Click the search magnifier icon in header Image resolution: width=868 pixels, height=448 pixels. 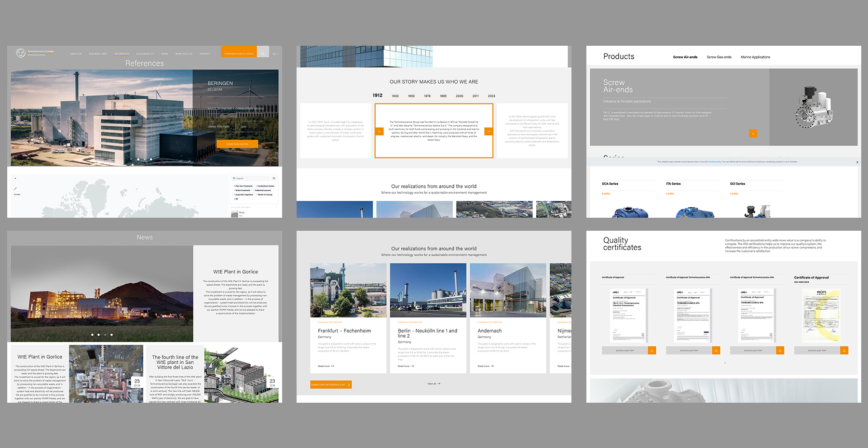coord(263,53)
